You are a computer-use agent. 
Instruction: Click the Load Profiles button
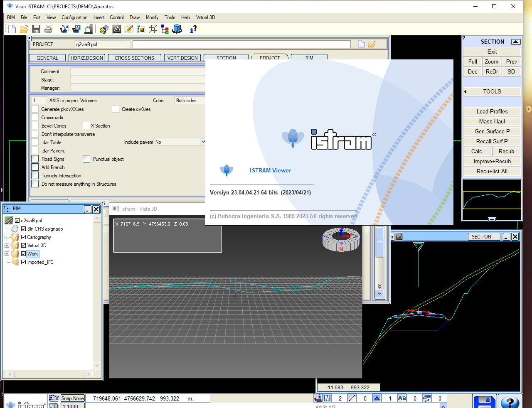click(x=492, y=111)
